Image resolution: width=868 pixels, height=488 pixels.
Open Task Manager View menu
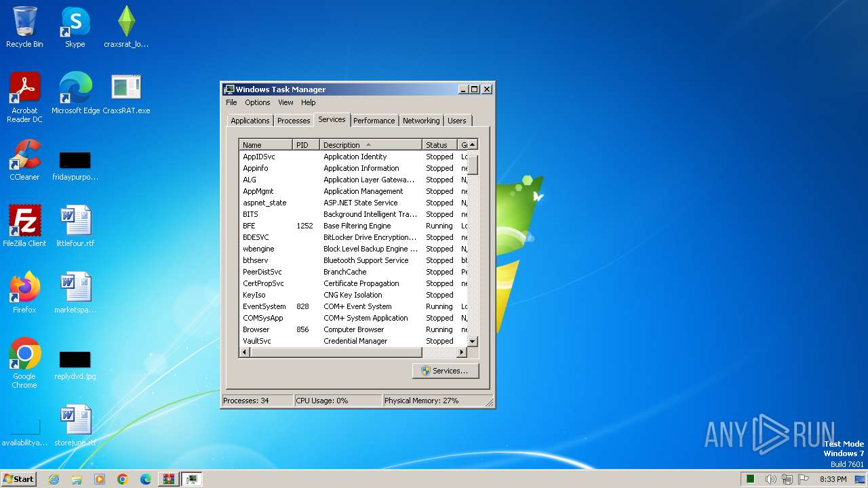pos(285,102)
